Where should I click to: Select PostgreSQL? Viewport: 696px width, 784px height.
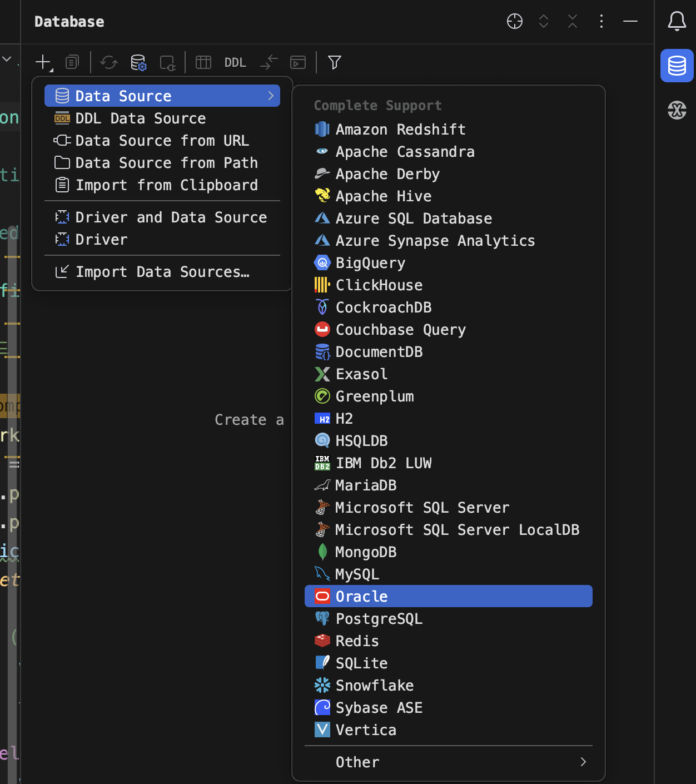(449, 618)
